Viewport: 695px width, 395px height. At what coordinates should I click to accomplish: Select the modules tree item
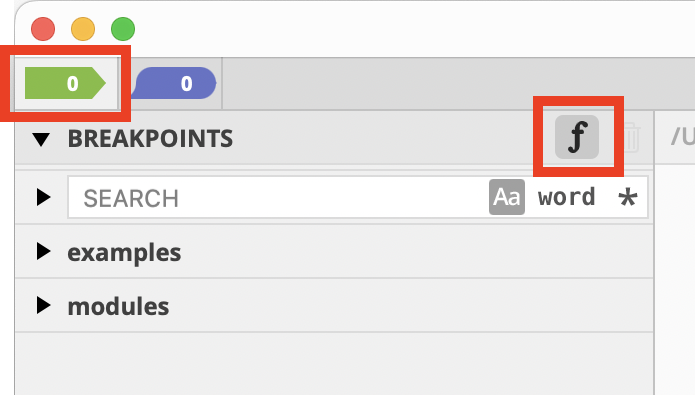[x=118, y=306]
